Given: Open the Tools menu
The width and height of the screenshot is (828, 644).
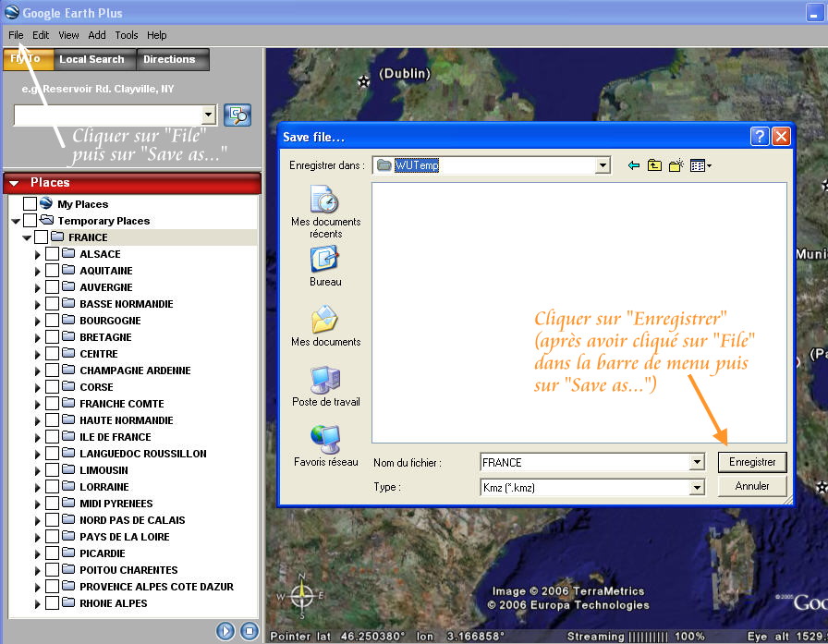Looking at the screenshot, I should click(x=127, y=35).
